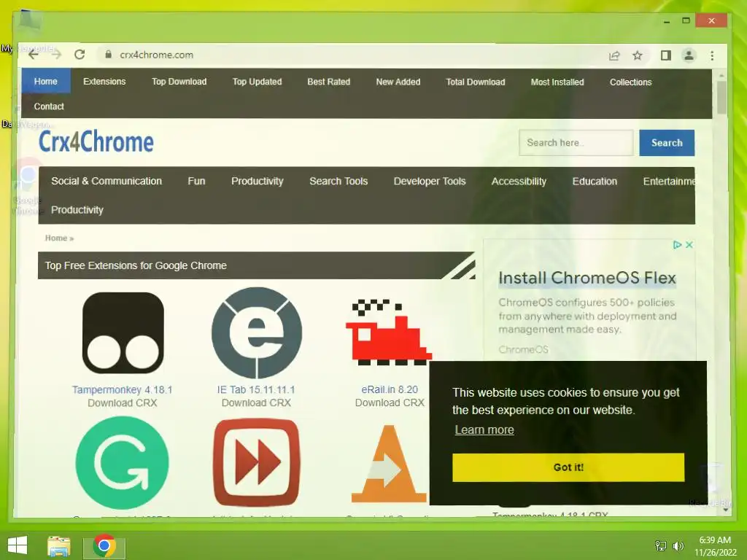Screen dimensions: 747x560
Task: Click the browser forward arrow
Action: click(x=56, y=55)
